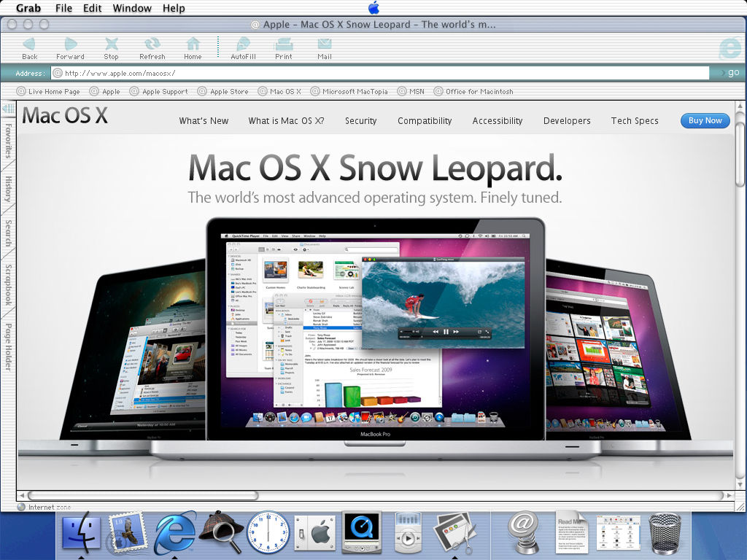Open the Apple favorites bar link
This screenshot has height=560, width=747.
(105, 91)
